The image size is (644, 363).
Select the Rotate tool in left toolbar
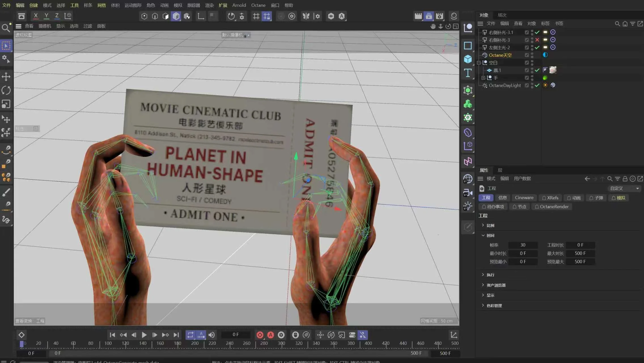(x=6, y=90)
